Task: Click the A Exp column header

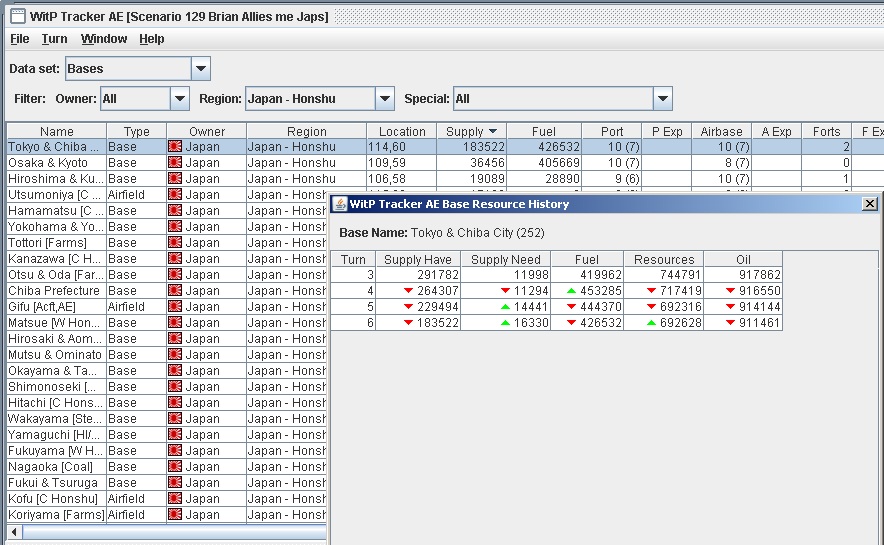Action: 776,131
